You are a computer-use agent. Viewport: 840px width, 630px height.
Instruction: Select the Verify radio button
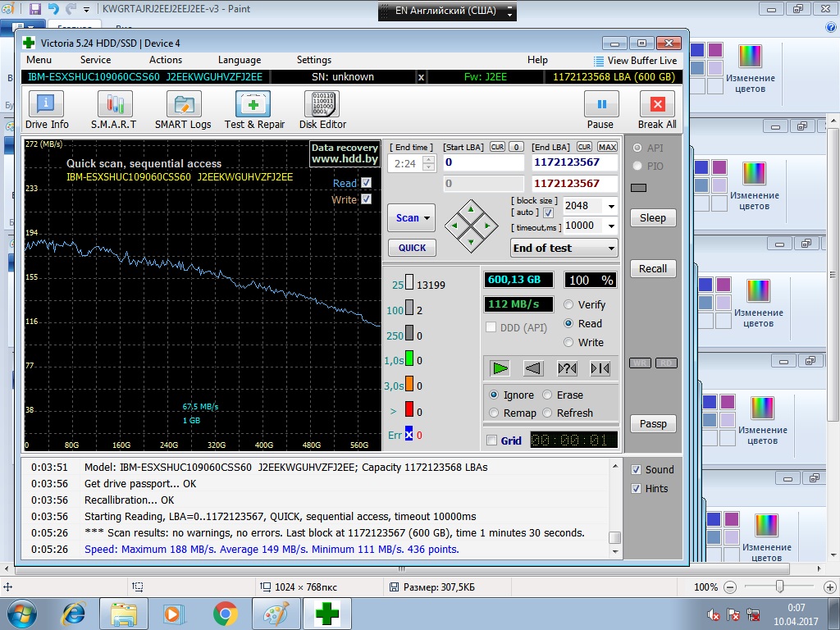(x=568, y=304)
